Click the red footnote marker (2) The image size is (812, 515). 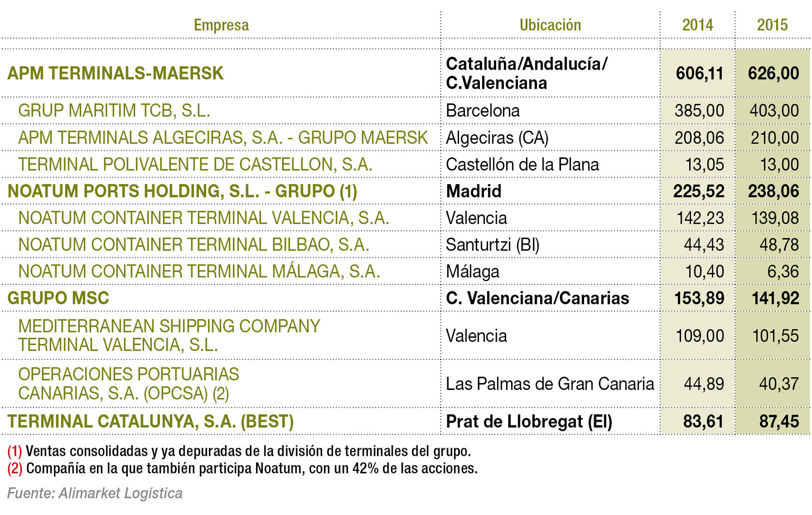[15, 469]
